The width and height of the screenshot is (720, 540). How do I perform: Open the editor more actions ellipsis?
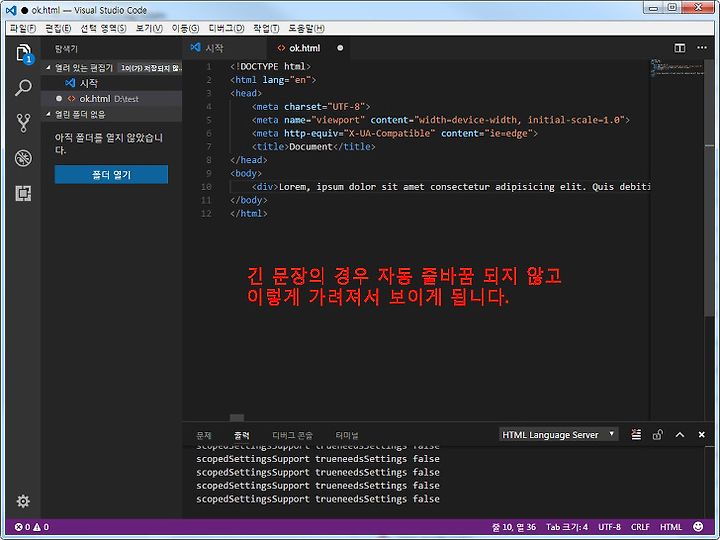(702, 48)
